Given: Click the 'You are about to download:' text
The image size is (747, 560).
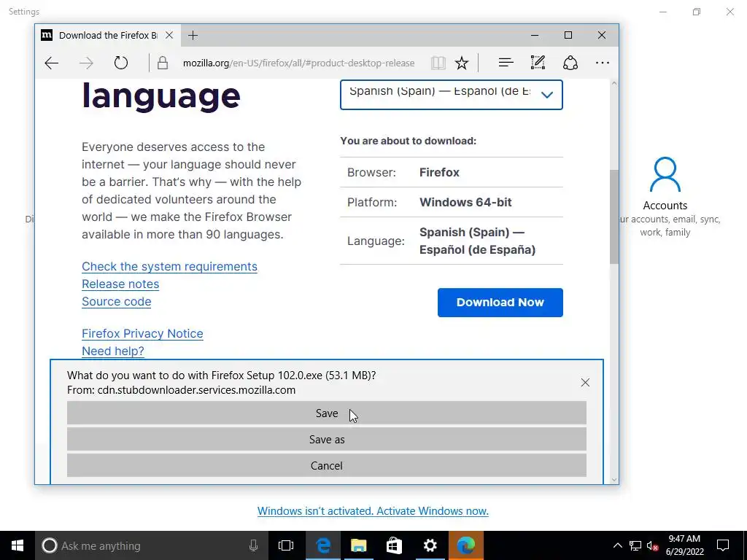Looking at the screenshot, I should pyautogui.click(x=409, y=141).
